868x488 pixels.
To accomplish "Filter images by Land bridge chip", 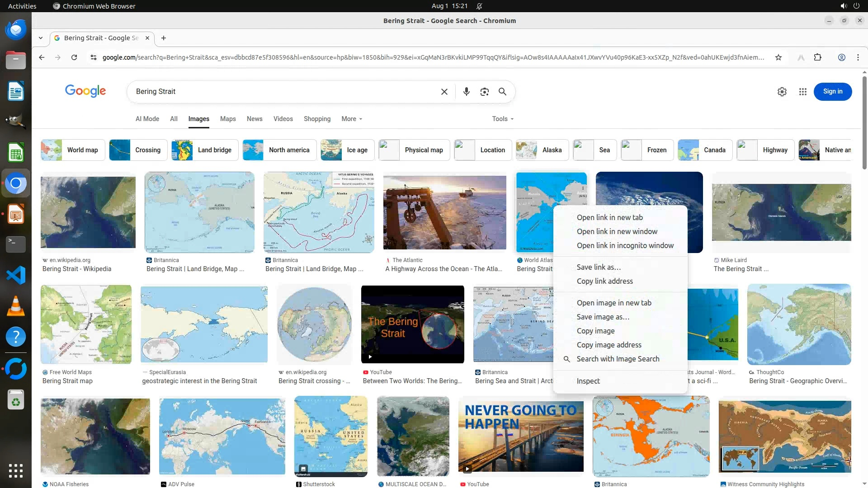I will 204,150.
